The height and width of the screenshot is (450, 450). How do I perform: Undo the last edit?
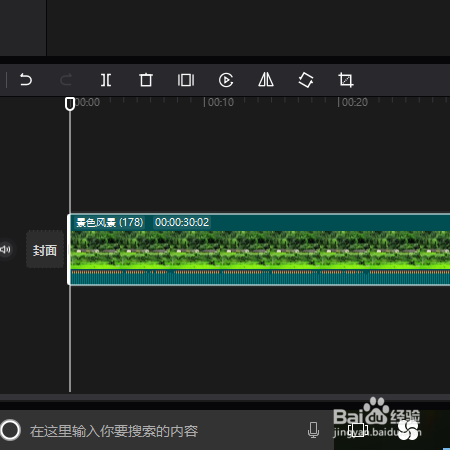26,80
